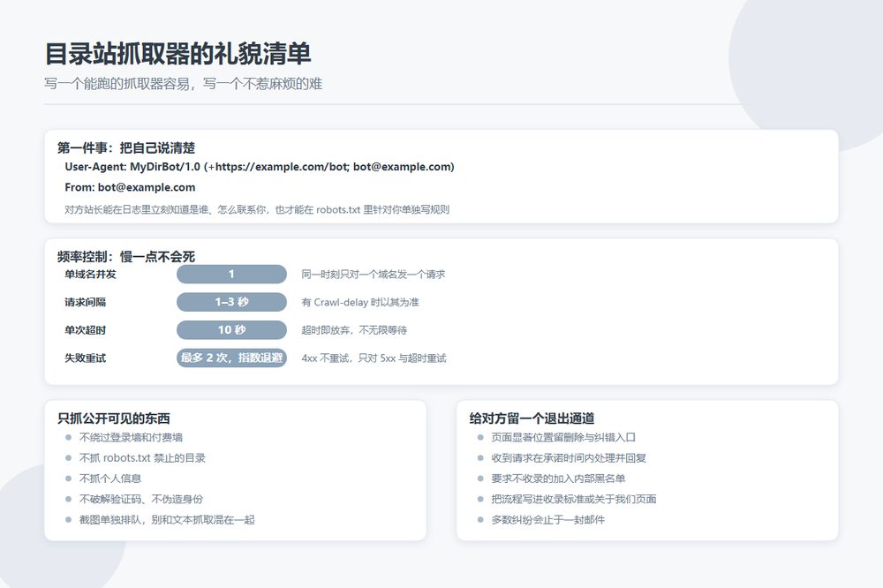
Task: Click the 最多 2 次，指数退避 pill
Action: [231, 358]
